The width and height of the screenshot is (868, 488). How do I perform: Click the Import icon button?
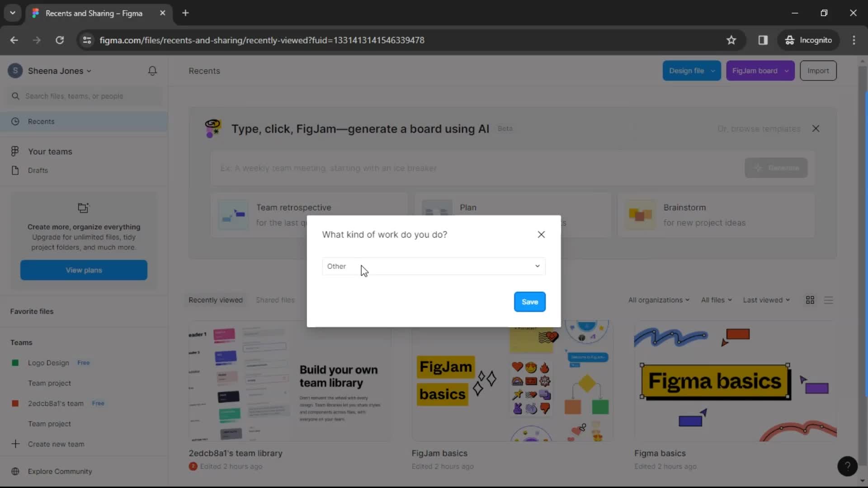click(x=819, y=70)
